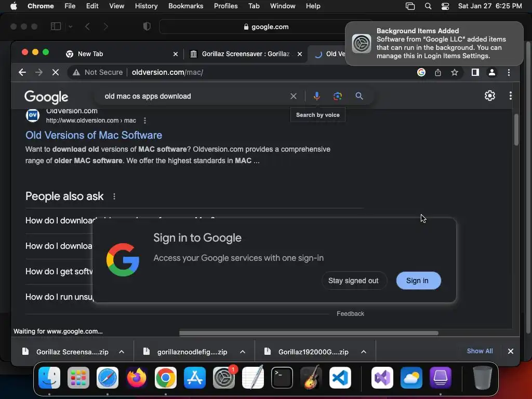Open Terminal from the Dock
This screenshot has width=532, height=399.
pos(282,378)
